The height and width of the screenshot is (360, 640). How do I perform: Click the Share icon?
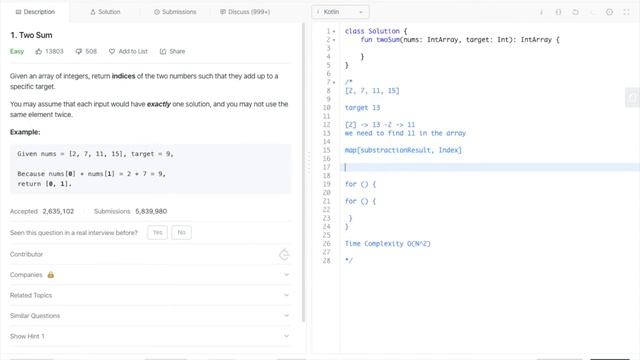[163, 51]
